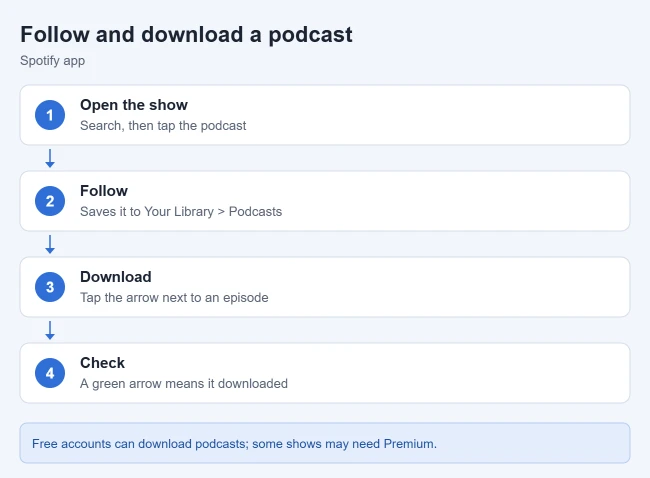This screenshot has height=478, width=650.
Task: Select the 'Download' step title
Action: (116, 277)
